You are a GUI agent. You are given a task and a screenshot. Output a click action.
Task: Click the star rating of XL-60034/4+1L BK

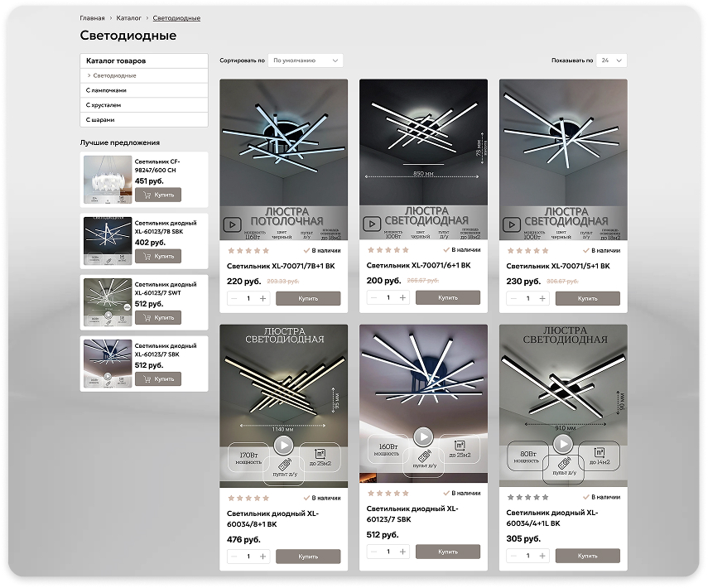click(527, 498)
